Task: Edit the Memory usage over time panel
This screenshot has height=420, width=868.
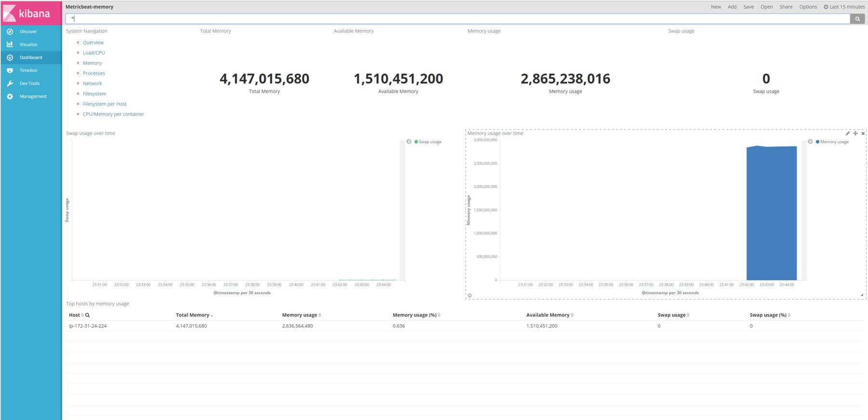Action: click(x=848, y=133)
